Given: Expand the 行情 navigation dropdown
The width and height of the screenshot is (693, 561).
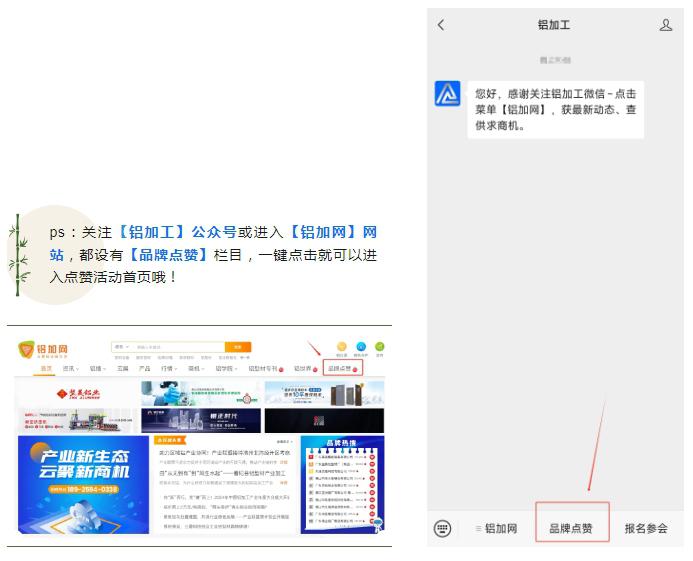Looking at the screenshot, I should click(169, 368).
